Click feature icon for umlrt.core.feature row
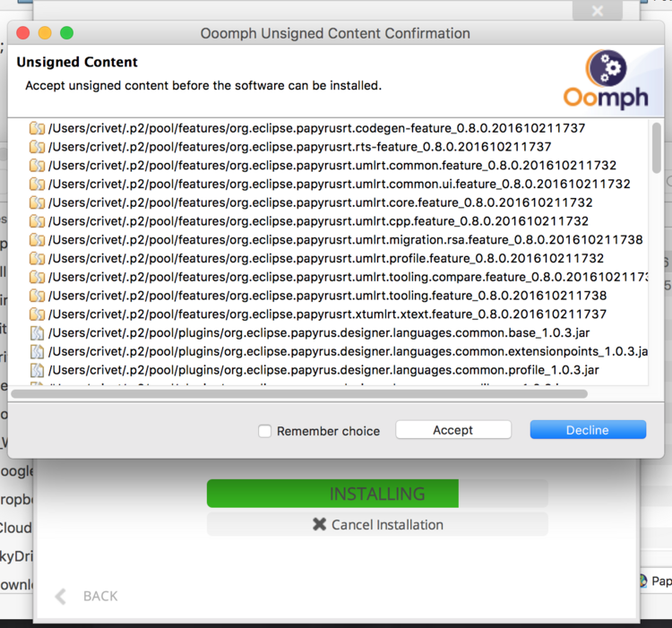Screen dimensions: 672x628 coord(38,202)
